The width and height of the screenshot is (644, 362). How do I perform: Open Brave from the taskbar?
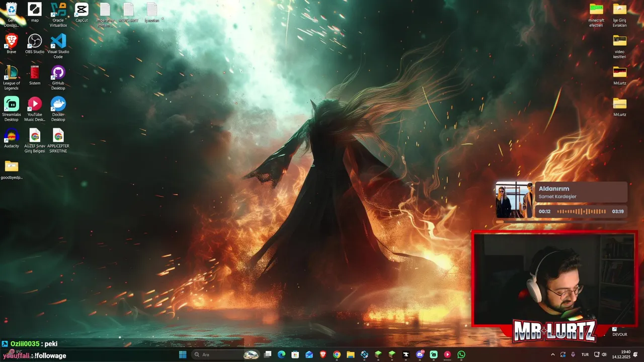[x=323, y=354]
